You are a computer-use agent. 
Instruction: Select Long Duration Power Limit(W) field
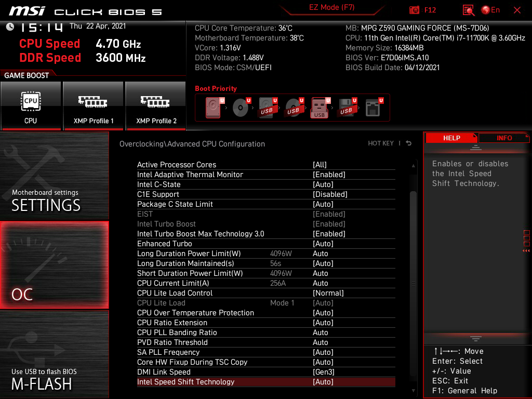(x=266, y=254)
